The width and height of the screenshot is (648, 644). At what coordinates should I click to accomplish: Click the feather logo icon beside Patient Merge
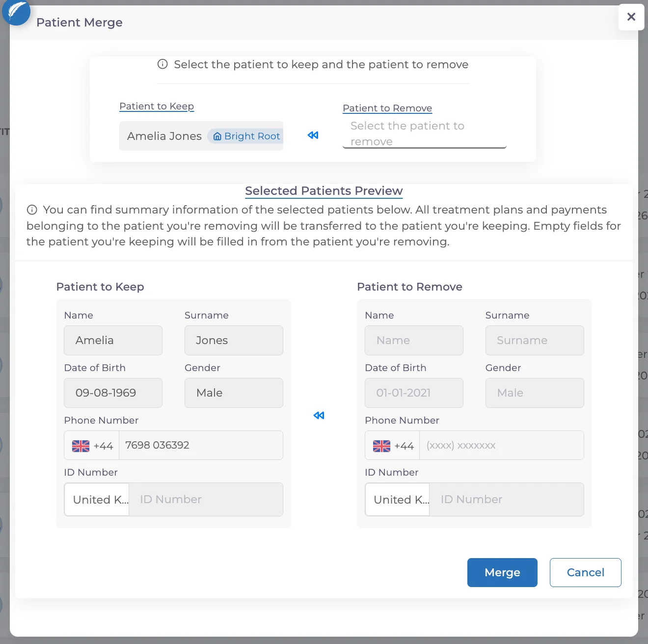16,12
